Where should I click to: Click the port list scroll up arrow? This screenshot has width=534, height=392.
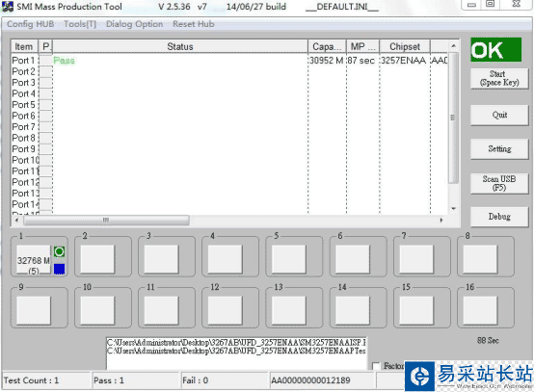coord(453,45)
